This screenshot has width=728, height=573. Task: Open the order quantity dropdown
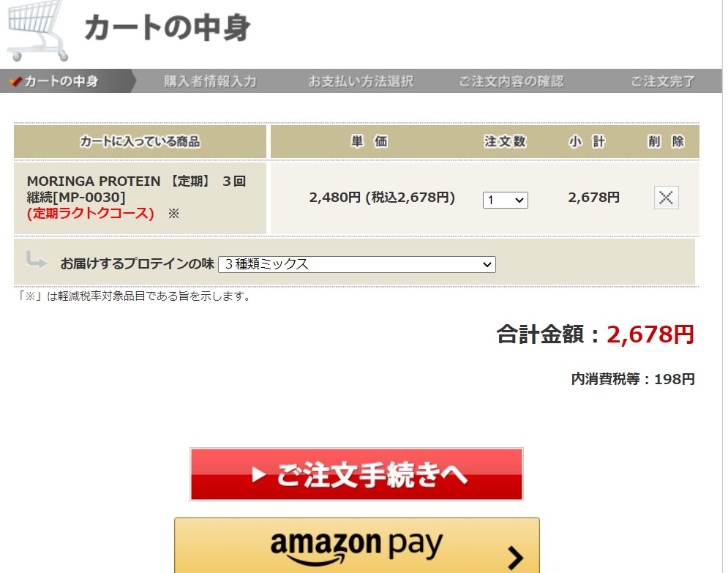505,200
